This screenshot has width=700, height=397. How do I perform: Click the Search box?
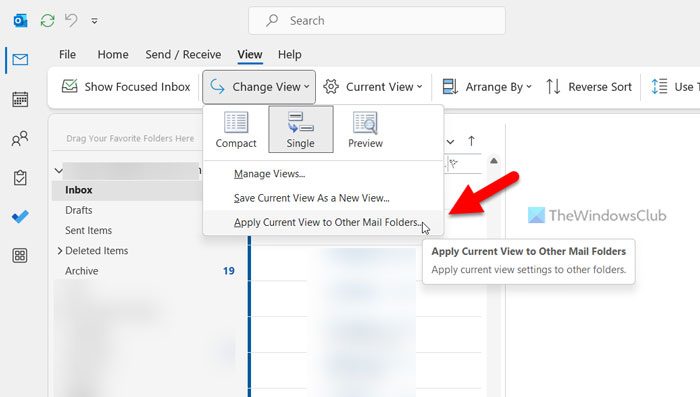coord(377,21)
